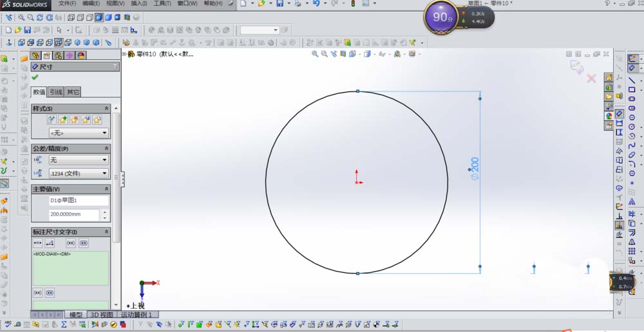Open the 窗口(W) menu
The width and height of the screenshot is (644, 332).
(187, 3)
